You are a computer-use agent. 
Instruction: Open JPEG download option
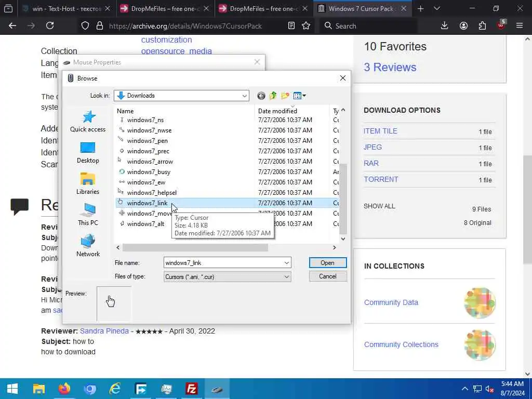(373, 147)
